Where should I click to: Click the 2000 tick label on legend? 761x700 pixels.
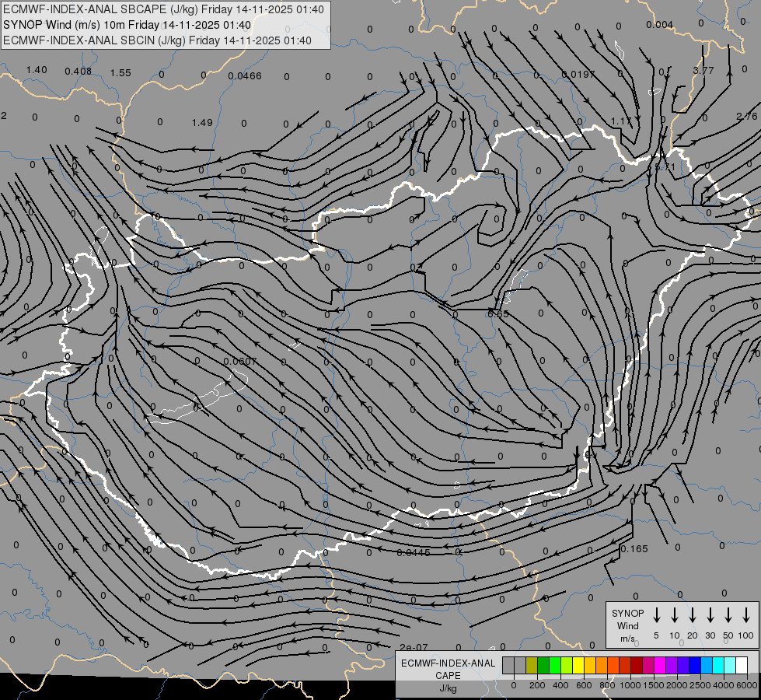point(676,685)
